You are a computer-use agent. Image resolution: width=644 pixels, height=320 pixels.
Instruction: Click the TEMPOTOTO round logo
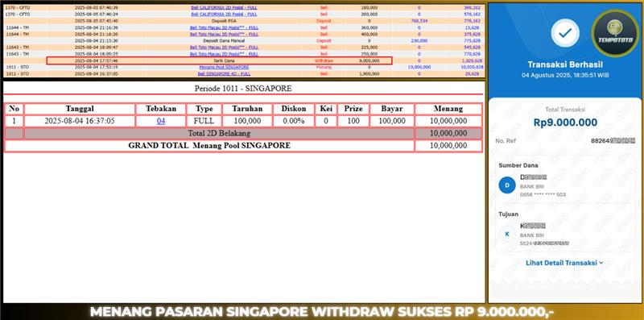[615, 33]
